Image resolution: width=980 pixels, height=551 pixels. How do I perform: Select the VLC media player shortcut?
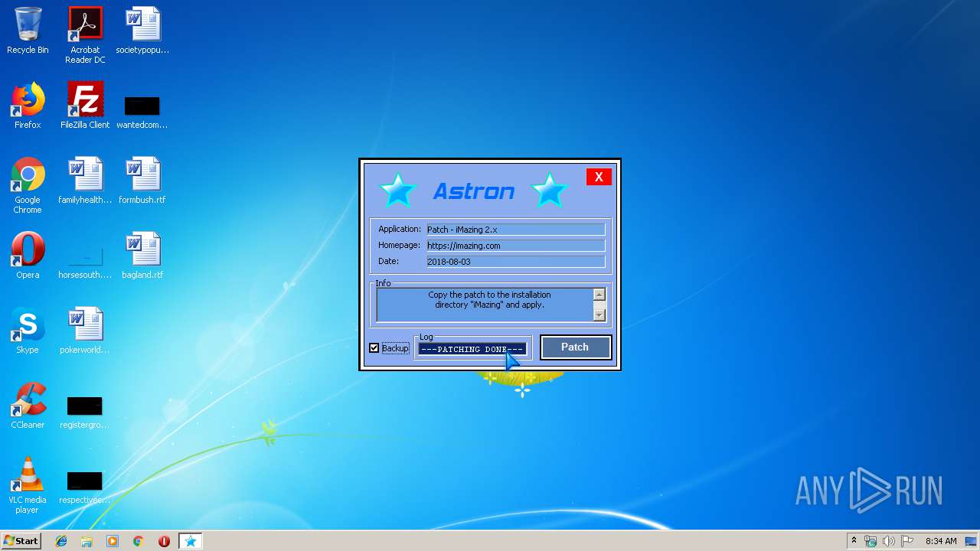[28, 485]
